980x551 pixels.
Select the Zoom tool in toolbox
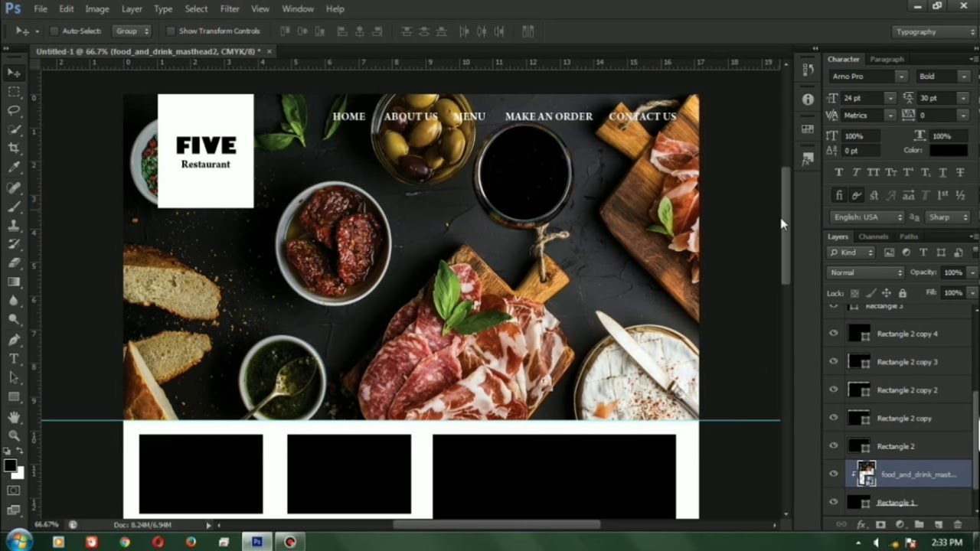(x=14, y=435)
